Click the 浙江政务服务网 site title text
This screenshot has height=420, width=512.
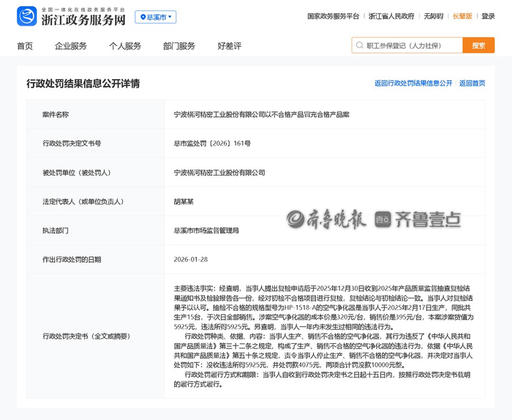pyautogui.click(x=83, y=20)
